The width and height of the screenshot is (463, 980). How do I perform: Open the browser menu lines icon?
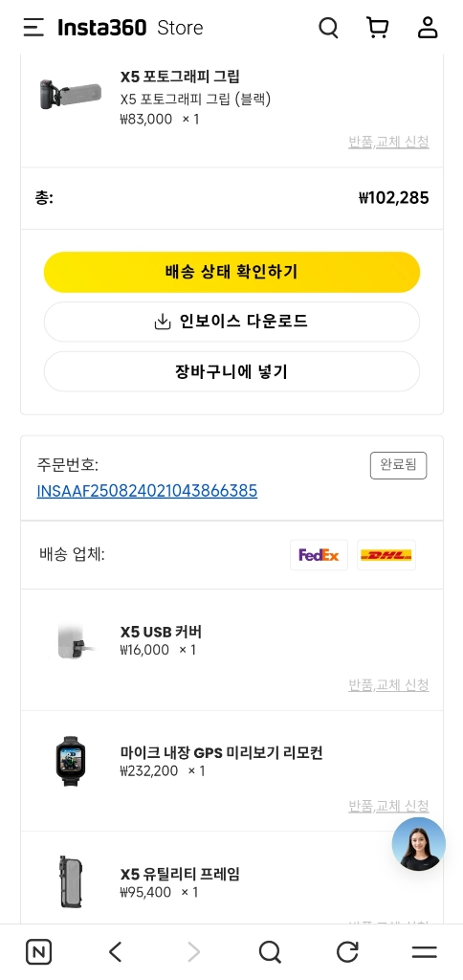pyautogui.click(x=425, y=952)
